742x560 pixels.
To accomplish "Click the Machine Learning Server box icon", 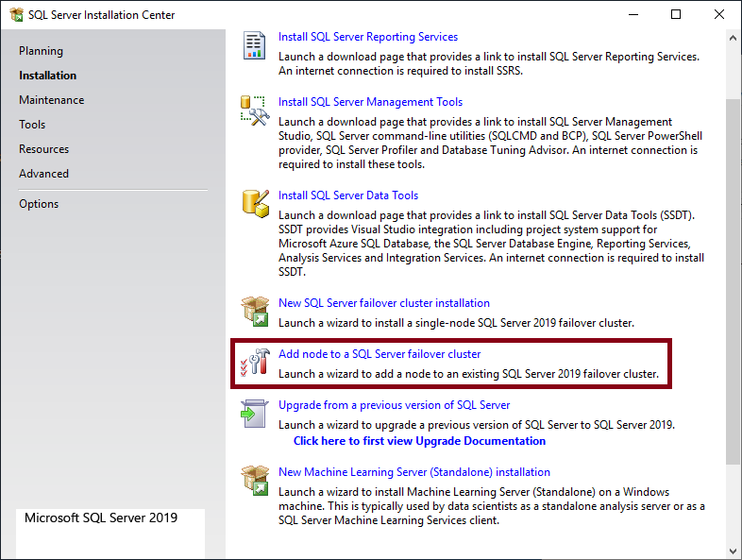I will [x=255, y=481].
